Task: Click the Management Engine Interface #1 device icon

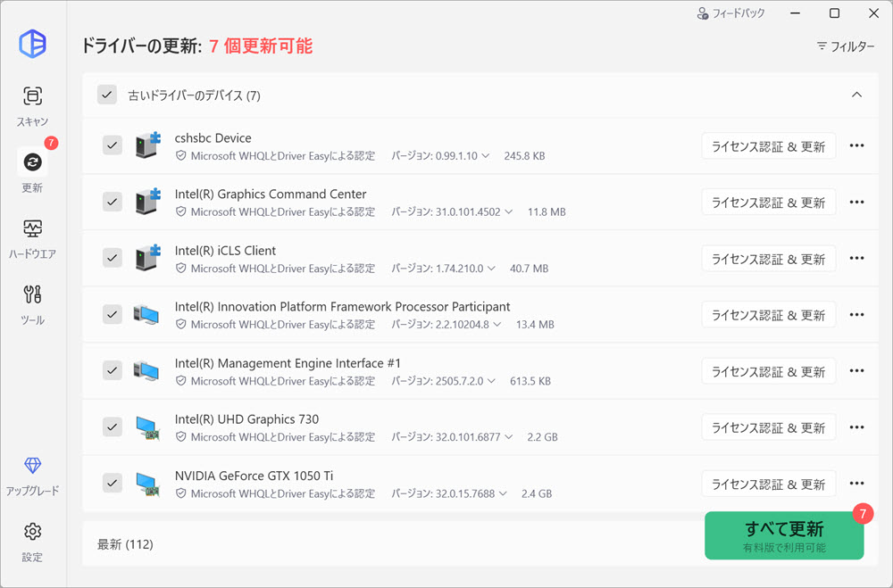Action: pyautogui.click(x=146, y=370)
